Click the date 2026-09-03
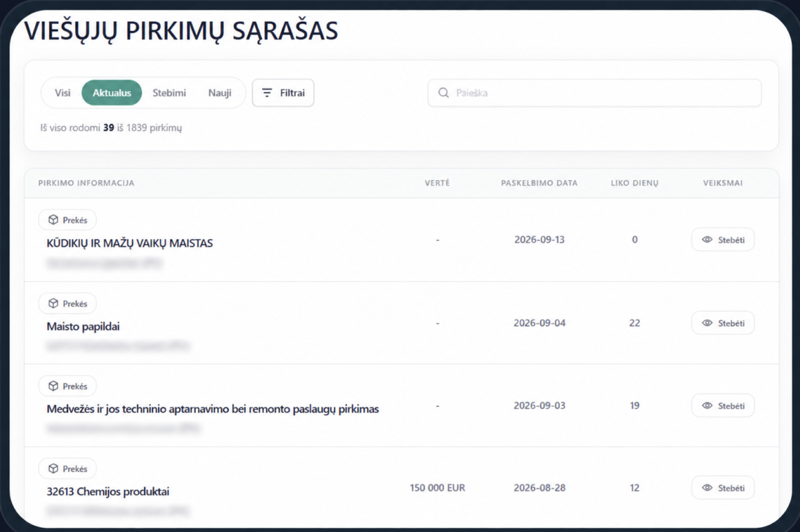 click(x=539, y=406)
